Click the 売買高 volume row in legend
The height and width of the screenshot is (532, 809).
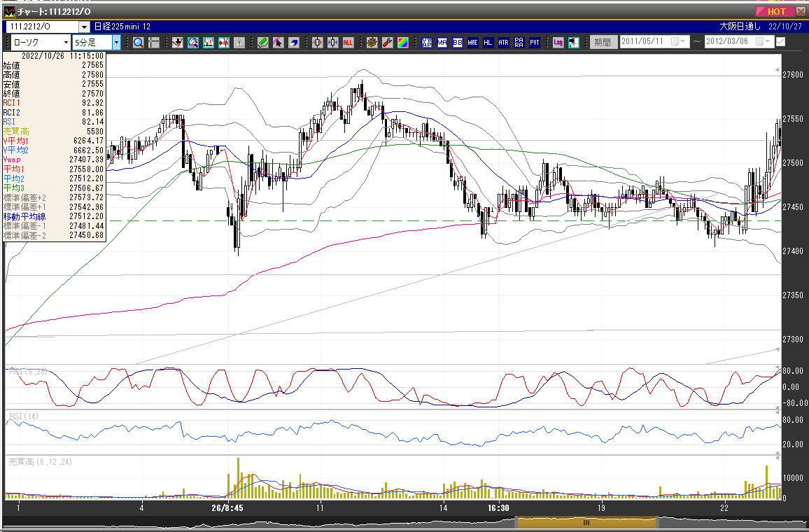[x=54, y=132]
